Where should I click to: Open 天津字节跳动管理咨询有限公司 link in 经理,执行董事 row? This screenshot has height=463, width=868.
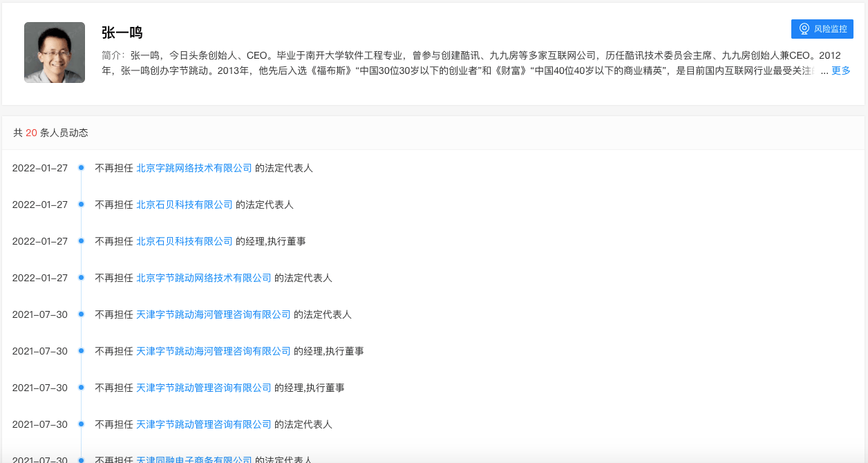(x=204, y=388)
